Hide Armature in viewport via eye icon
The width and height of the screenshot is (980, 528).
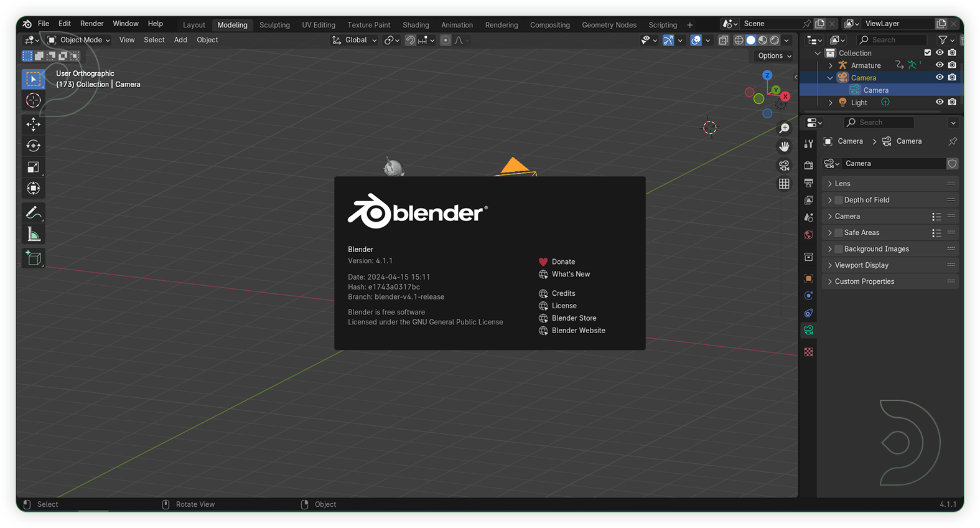coord(940,65)
